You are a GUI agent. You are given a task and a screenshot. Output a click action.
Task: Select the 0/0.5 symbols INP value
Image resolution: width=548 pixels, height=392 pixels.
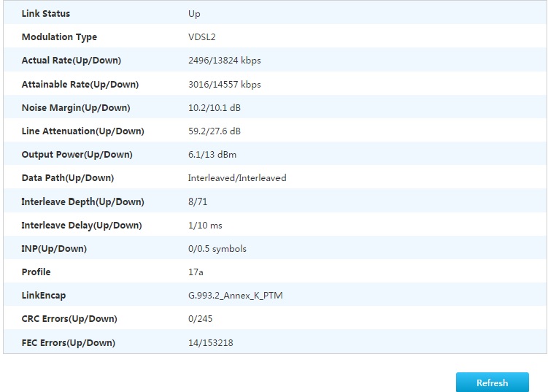click(217, 249)
